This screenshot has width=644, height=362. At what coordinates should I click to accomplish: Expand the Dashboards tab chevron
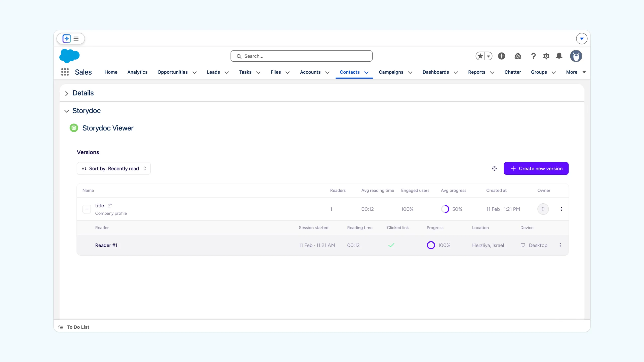click(x=456, y=72)
